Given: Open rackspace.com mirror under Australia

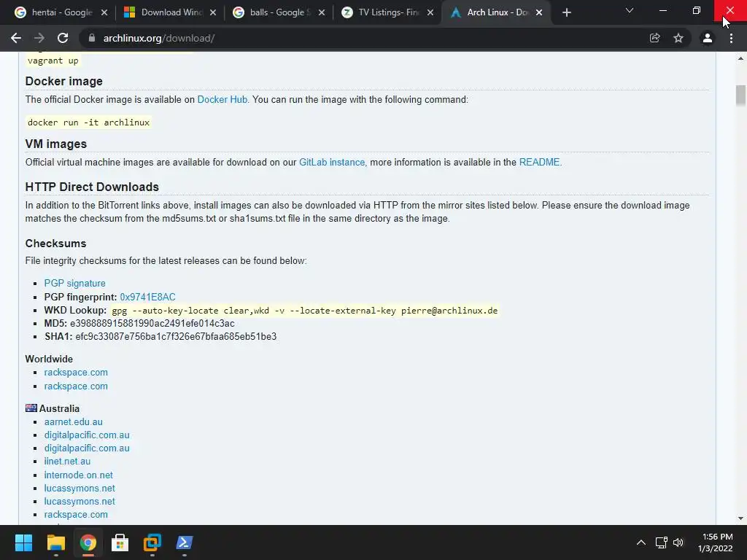Looking at the screenshot, I should (76, 515).
